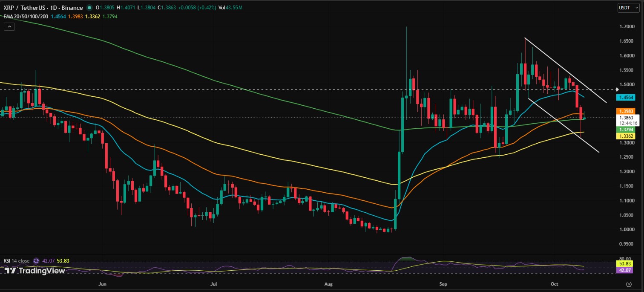Select the RSI 14 close indicator legend
The image size is (644, 292).
[x=17, y=260]
